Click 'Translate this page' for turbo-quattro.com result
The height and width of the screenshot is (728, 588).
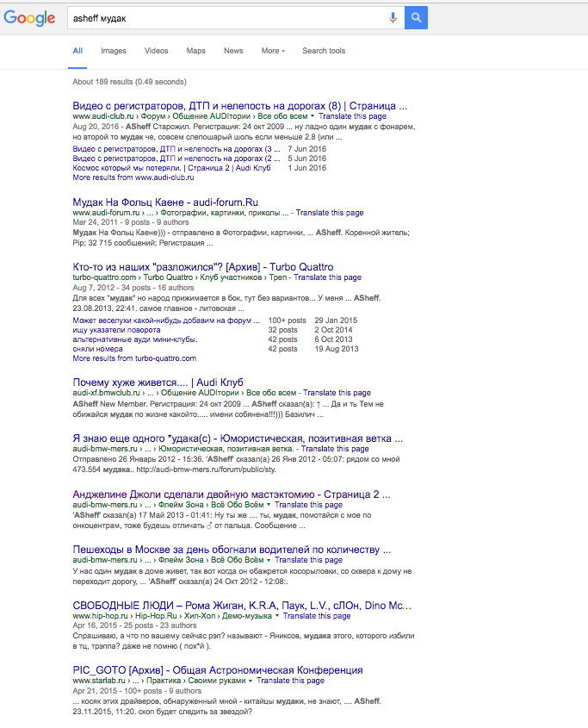[x=328, y=277]
